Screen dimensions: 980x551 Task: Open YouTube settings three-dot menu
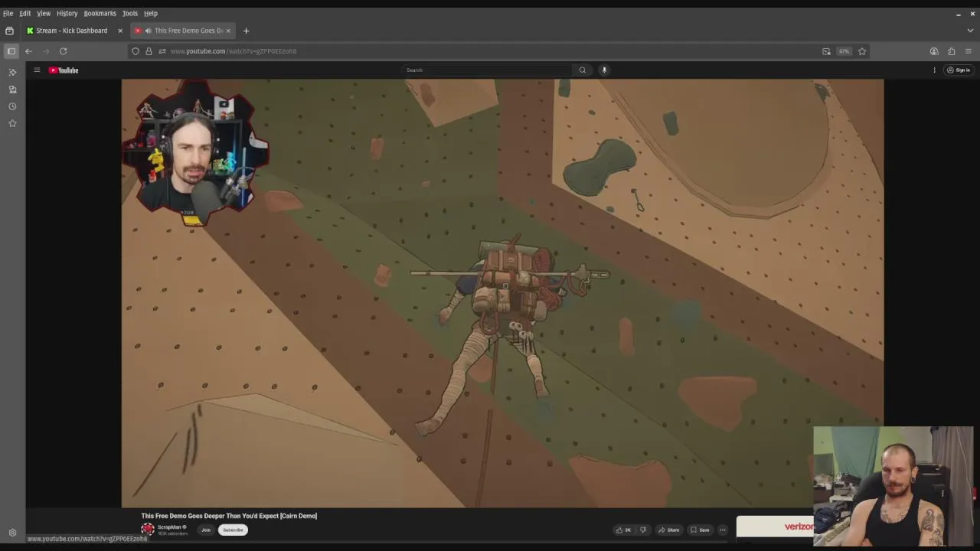click(934, 70)
